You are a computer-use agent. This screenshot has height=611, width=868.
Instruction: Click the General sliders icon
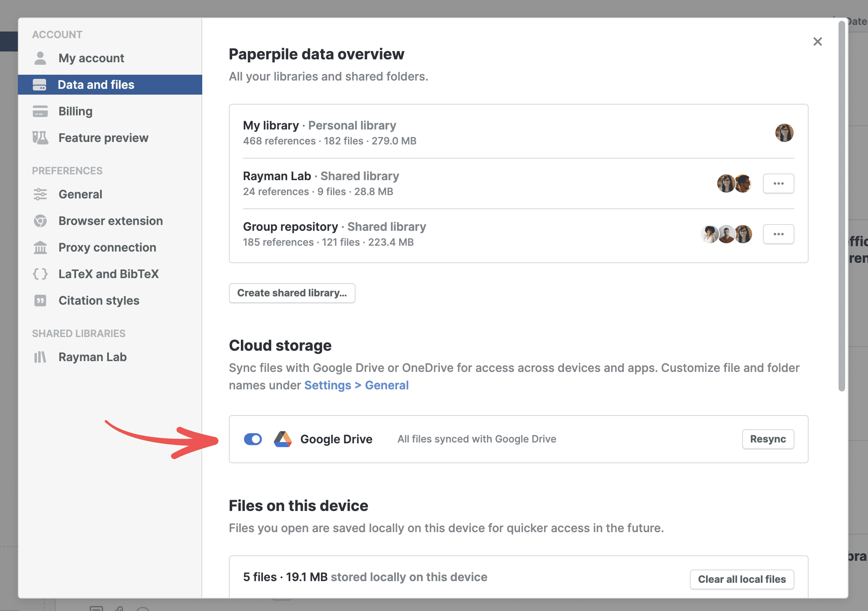coord(40,194)
